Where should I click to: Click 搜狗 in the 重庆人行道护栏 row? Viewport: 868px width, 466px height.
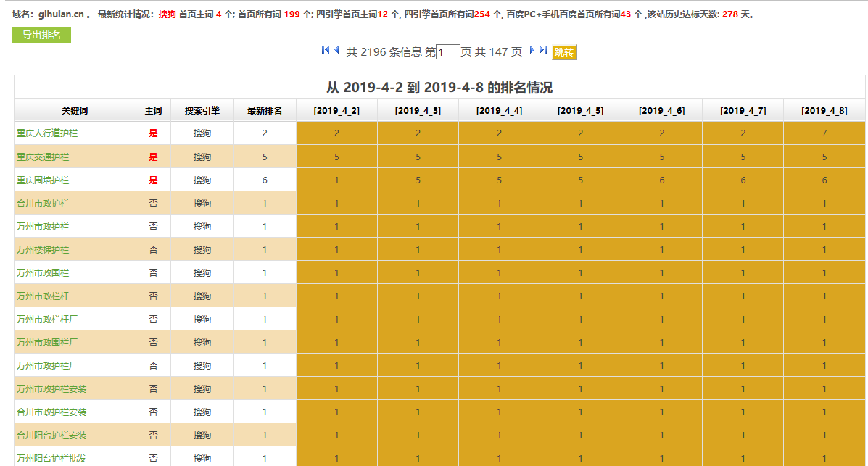coord(202,133)
